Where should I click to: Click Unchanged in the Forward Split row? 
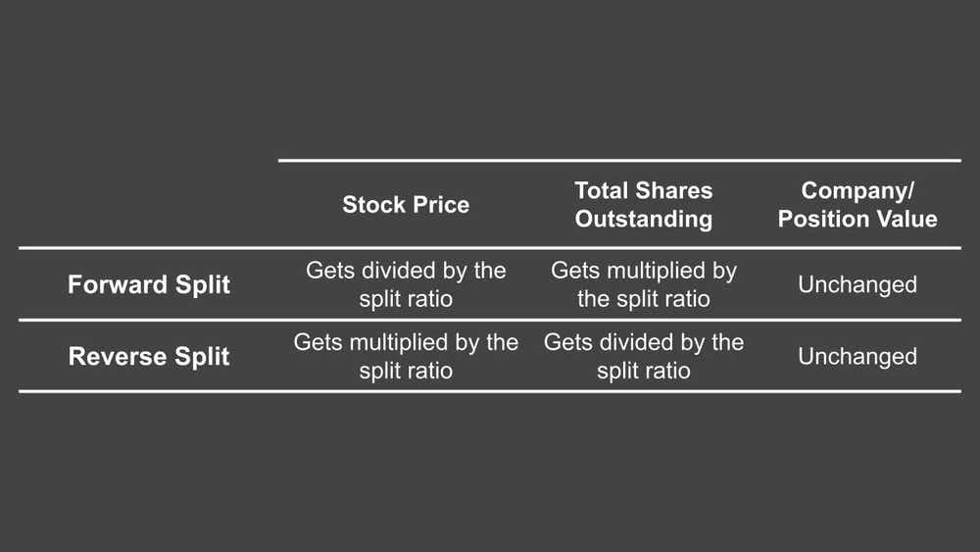tap(857, 285)
